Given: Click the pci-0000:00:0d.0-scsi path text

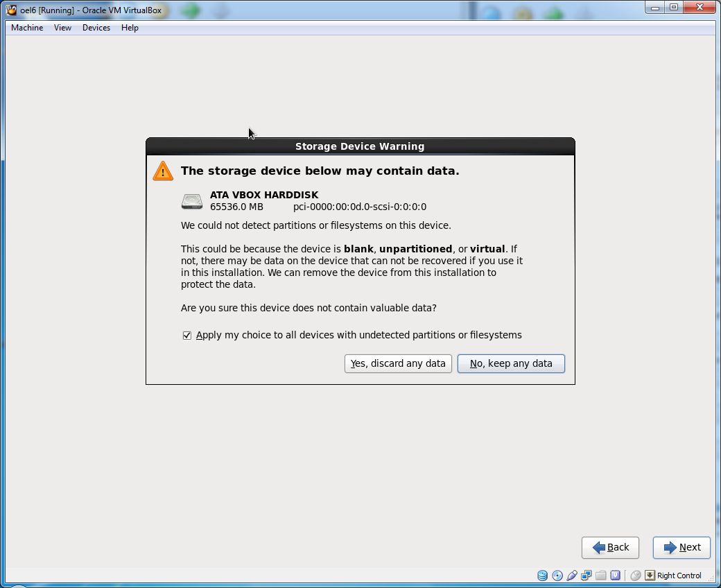Looking at the screenshot, I should point(360,207).
